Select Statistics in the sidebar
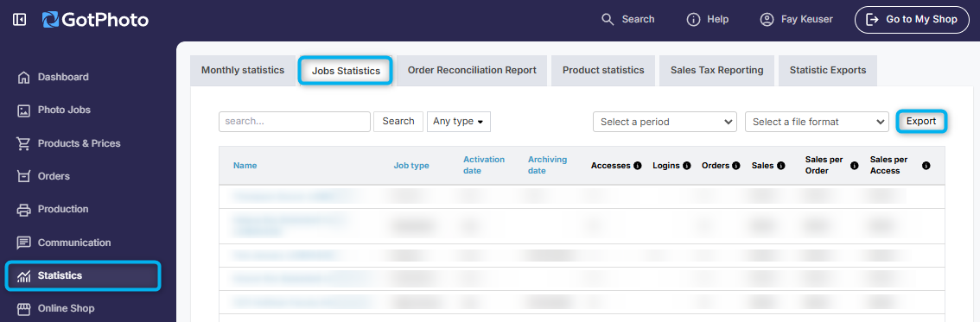The height and width of the screenshot is (322, 980). click(x=83, y=276)
